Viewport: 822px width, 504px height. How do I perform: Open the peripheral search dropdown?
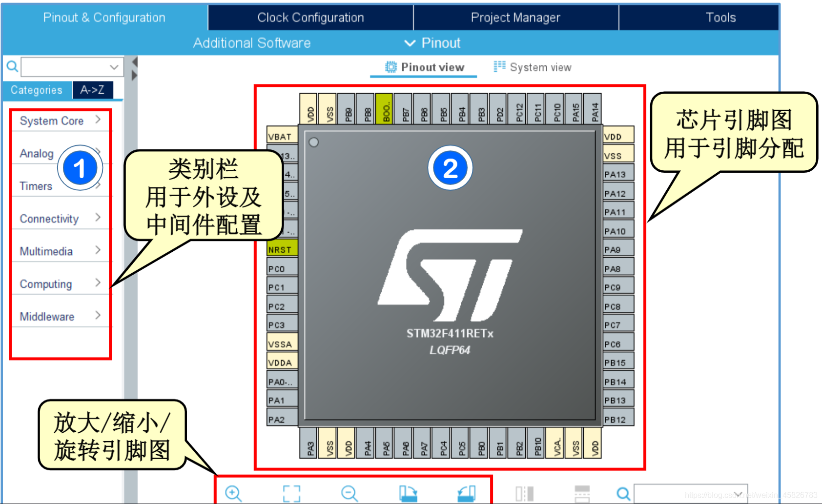coord(114,67)
